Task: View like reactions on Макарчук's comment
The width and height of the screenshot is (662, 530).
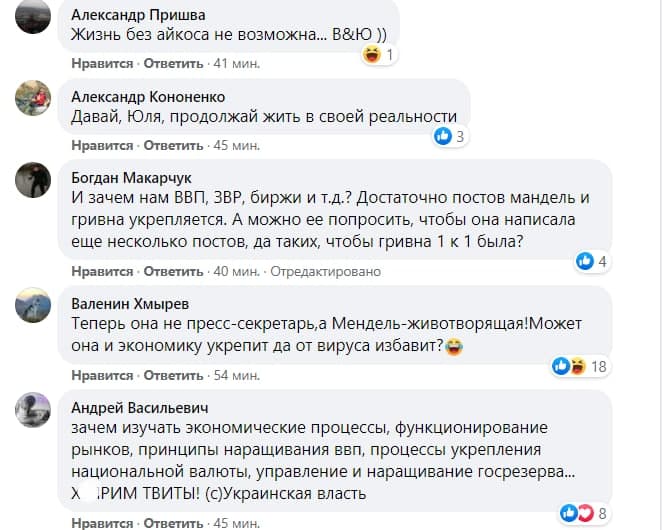Action: click(592, 261)
